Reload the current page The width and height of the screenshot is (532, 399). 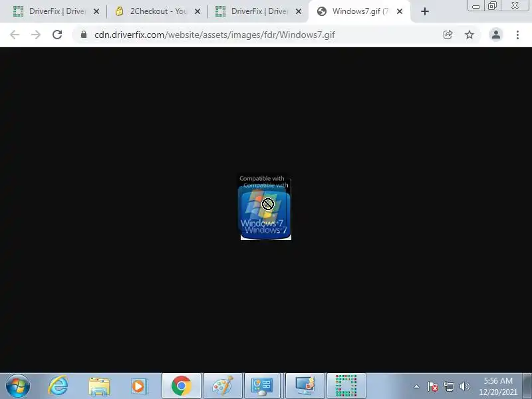coord(57,35)
